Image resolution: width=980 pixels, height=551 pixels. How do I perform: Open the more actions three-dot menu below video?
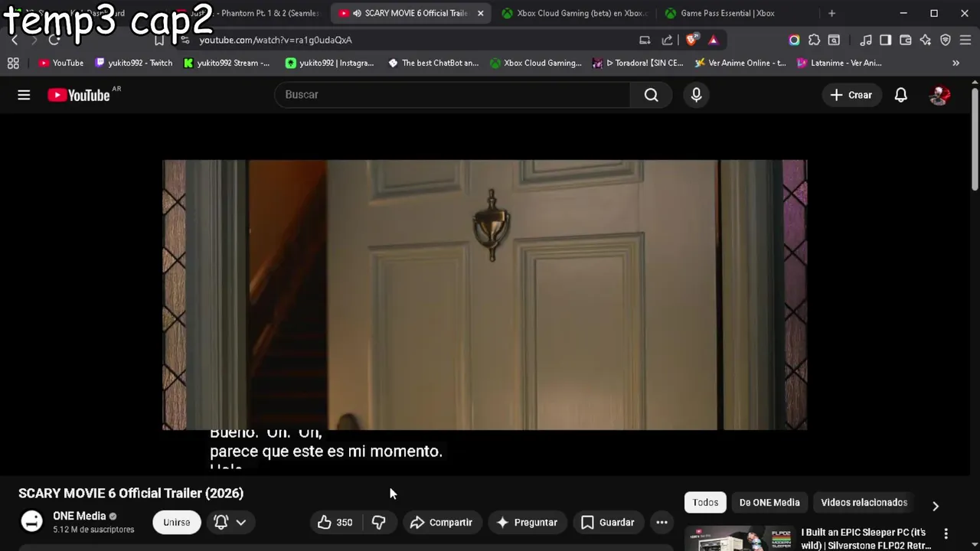tap(661, 522)
